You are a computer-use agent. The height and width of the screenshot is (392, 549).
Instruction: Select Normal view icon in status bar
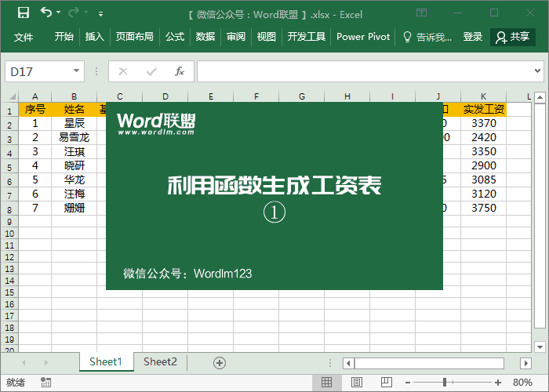point(327,383)
